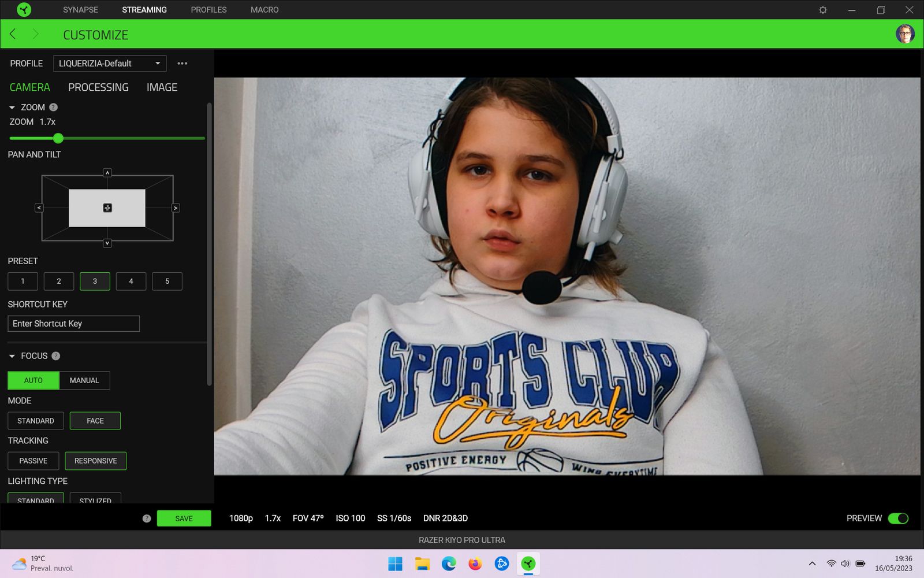Click the settings panel scrollbar
The width and height of the screenshot is (924, 578).
pyautogui.click(x=209, y=244)
